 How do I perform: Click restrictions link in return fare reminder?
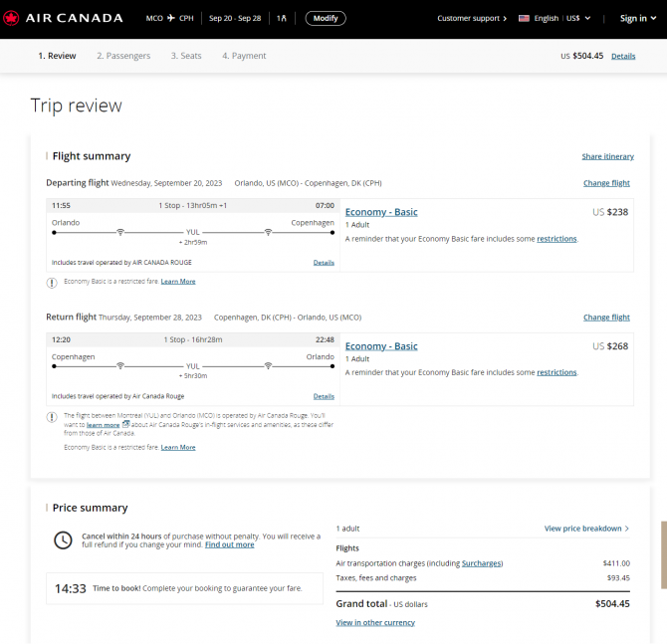tap(556, 372)
